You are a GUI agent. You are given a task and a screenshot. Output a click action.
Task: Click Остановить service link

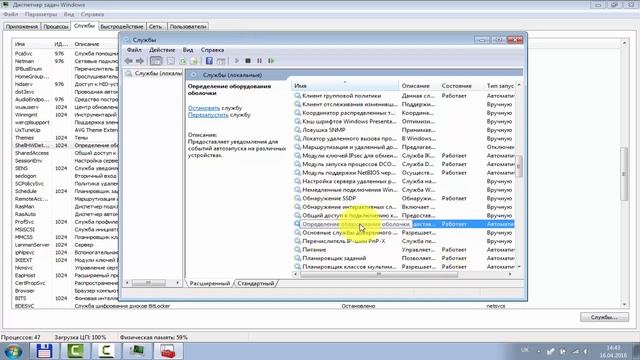pos(204,108)
